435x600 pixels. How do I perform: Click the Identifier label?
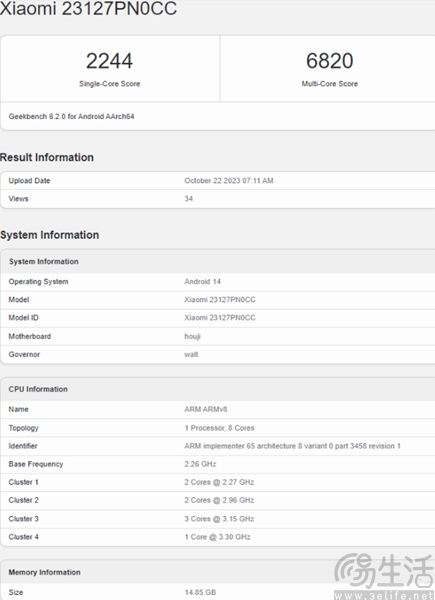[x=23, y=446]
